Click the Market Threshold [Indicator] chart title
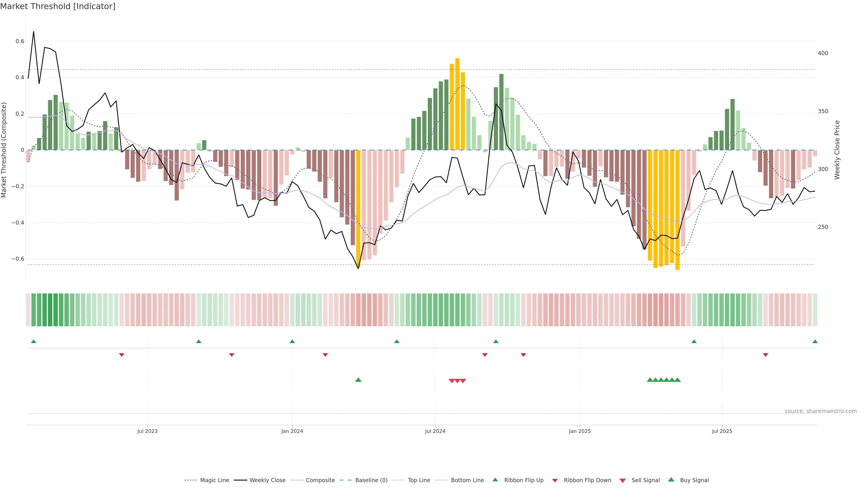The image size is (868, 488). [x=58, y=6]
